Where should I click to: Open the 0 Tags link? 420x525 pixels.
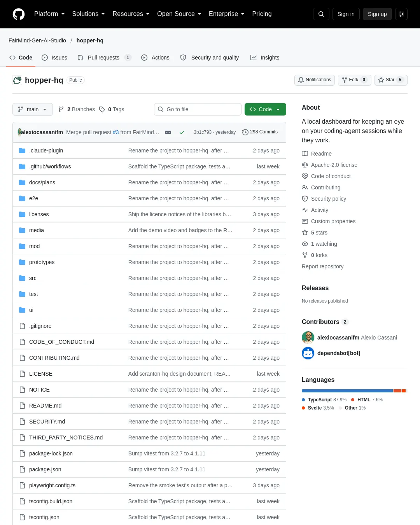pyautogui.click(x=112, y=109)
